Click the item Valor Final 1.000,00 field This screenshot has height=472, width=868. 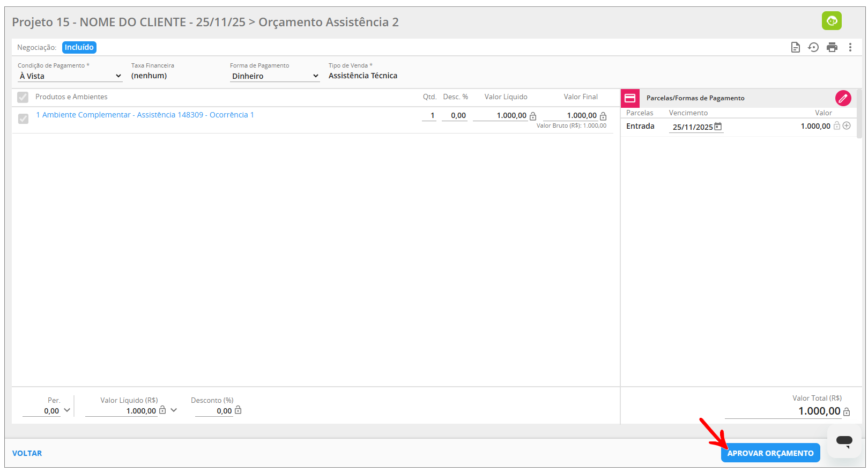click(x=571, y=115)
